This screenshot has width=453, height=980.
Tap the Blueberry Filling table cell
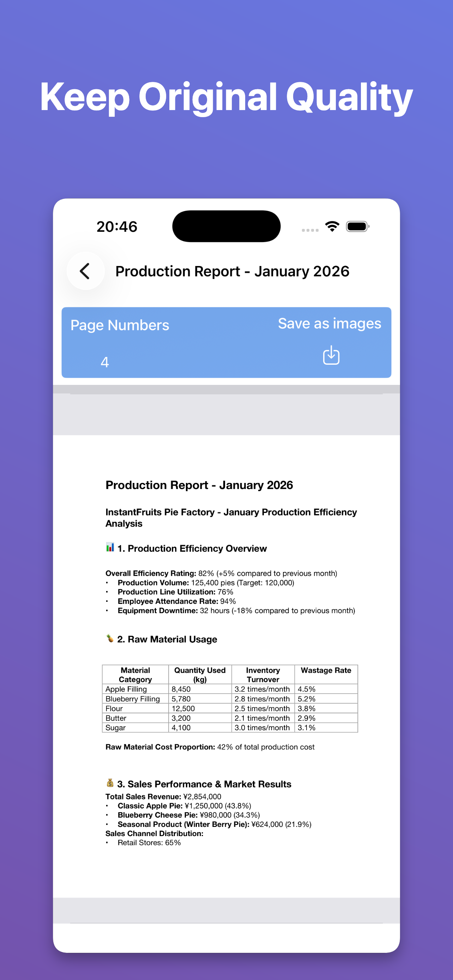point(135,699)
